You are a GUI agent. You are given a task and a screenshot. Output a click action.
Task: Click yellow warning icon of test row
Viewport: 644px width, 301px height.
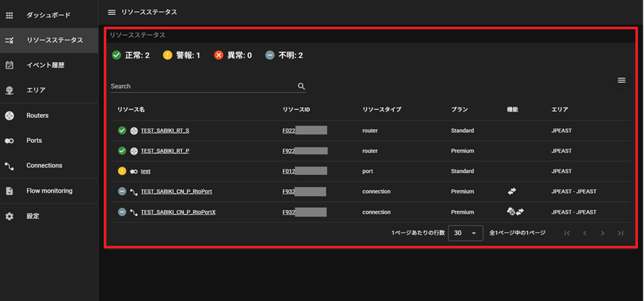pos(122,171)
